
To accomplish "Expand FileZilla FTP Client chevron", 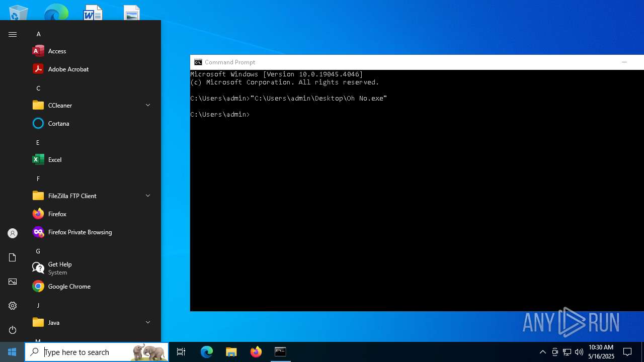I will point(148,196).
